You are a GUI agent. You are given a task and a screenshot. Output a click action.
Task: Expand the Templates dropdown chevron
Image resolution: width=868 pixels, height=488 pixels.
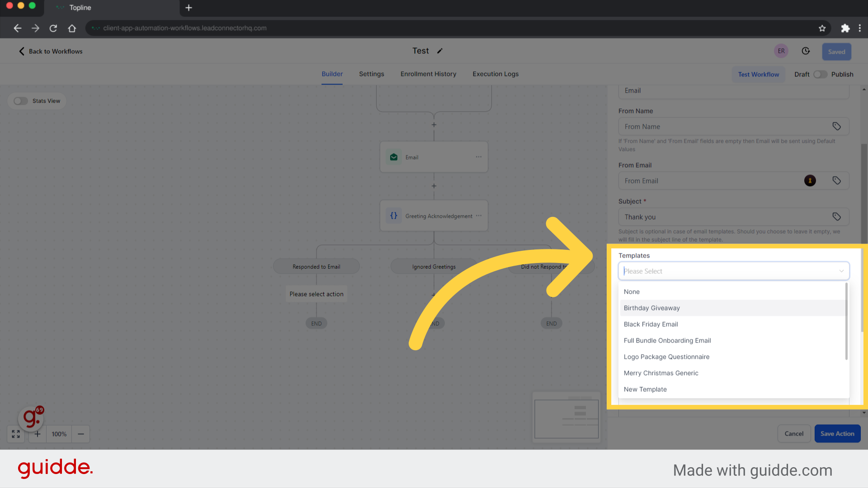tap(841, 271)
